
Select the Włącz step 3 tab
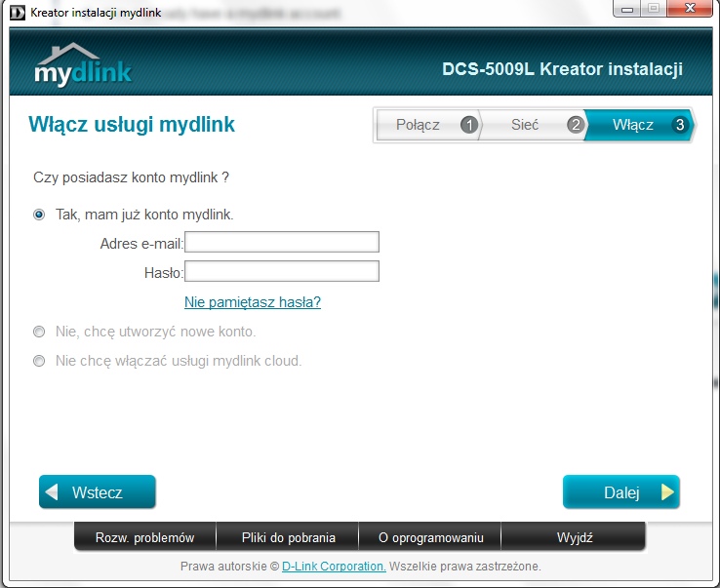[640, 125]
